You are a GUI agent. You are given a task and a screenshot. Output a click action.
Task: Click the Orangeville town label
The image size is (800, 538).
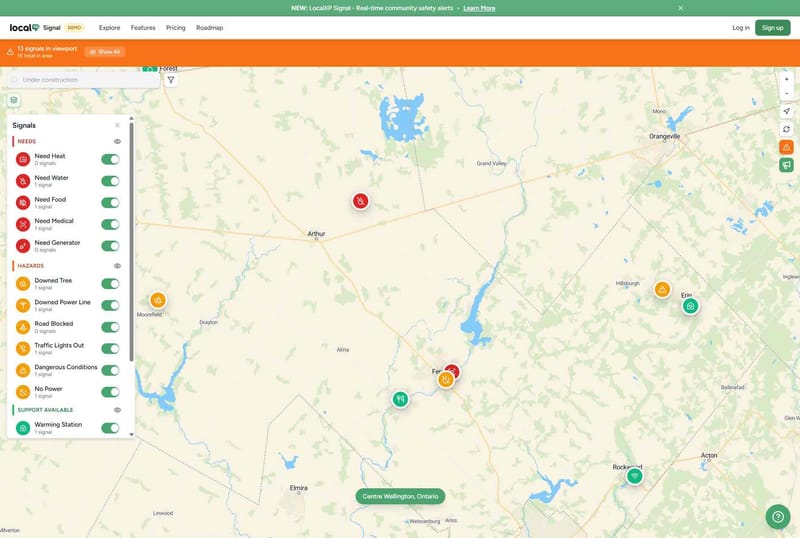coord(664,136)
